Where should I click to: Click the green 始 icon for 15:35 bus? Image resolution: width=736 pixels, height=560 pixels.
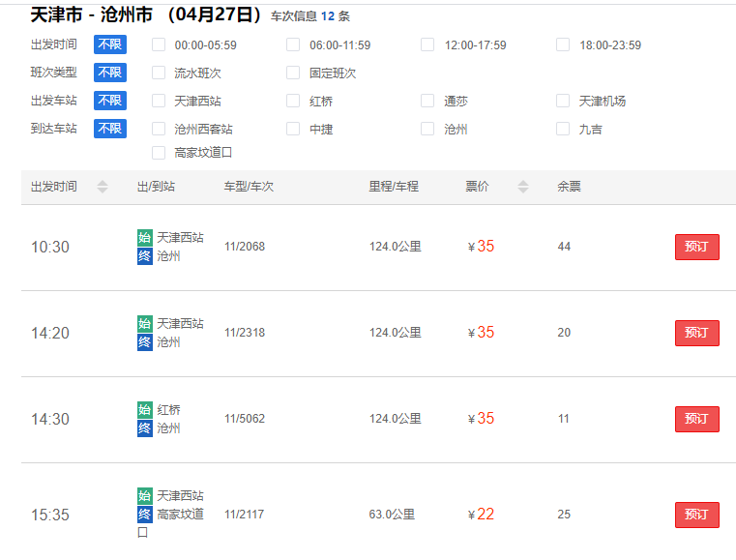coord(145,495)
